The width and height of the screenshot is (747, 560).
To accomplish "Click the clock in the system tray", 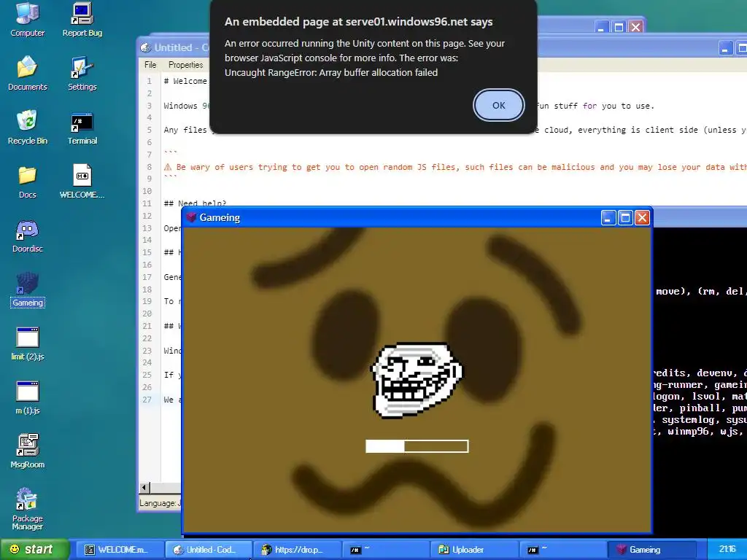I will (727, 550).
